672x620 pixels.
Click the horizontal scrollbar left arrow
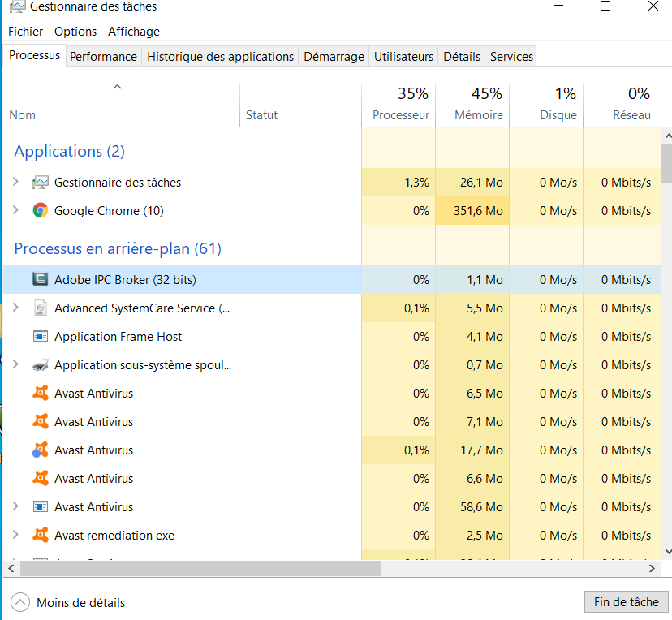(x=11, y=569)
